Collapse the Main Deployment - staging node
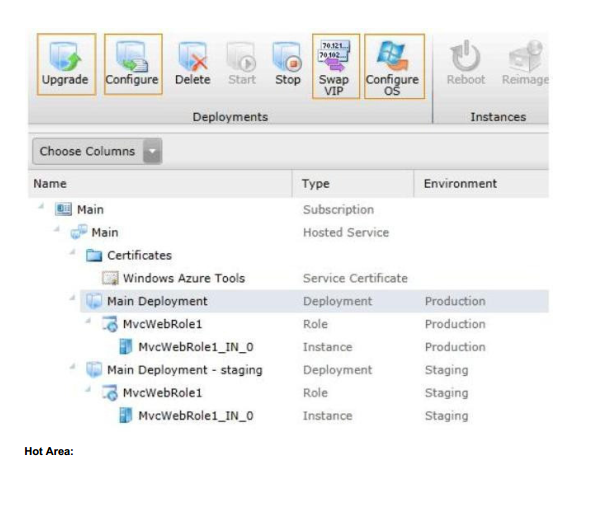This screenshot has width=610, height=510. tap(72, 366)
